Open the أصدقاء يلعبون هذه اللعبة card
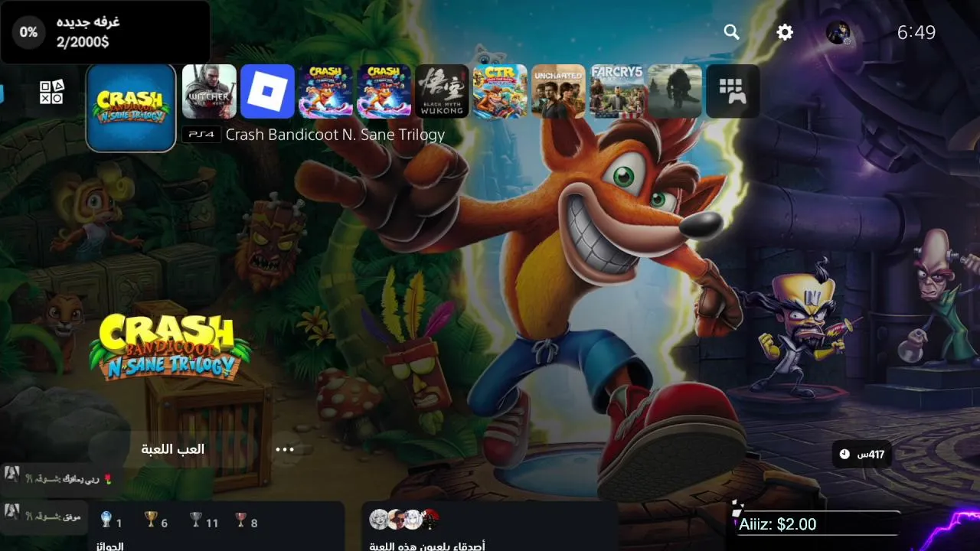The width and height of the screenshot is (980, 551). (x=490, y=527)
